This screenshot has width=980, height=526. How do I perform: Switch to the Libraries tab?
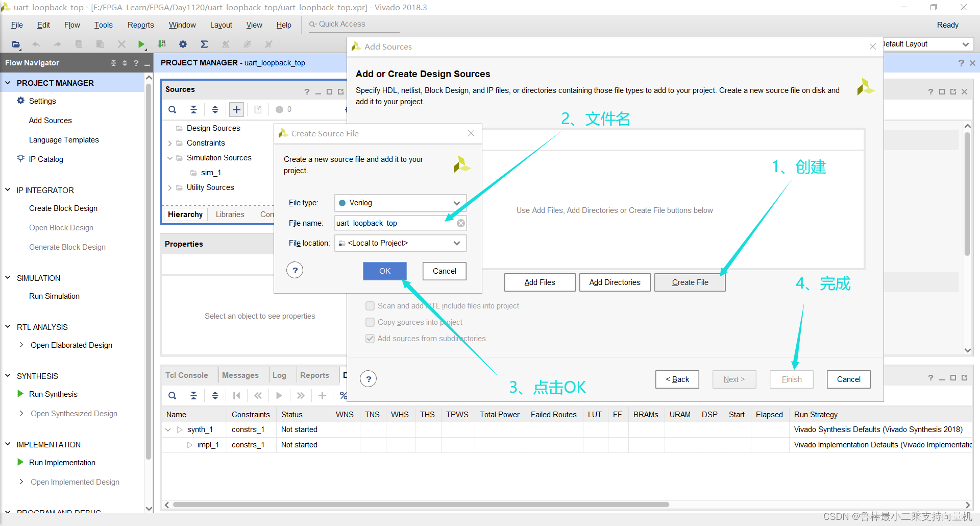[230, 214]
